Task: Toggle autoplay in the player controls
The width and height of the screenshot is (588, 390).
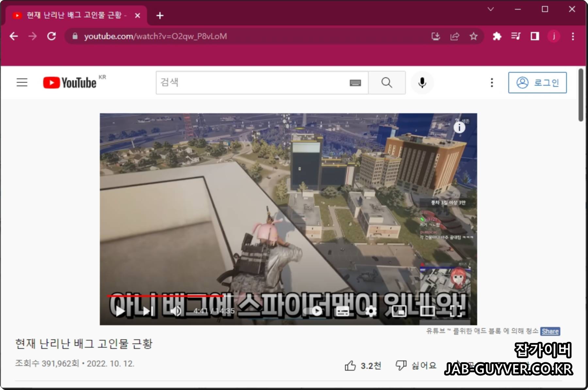Action: click(316, 311)
